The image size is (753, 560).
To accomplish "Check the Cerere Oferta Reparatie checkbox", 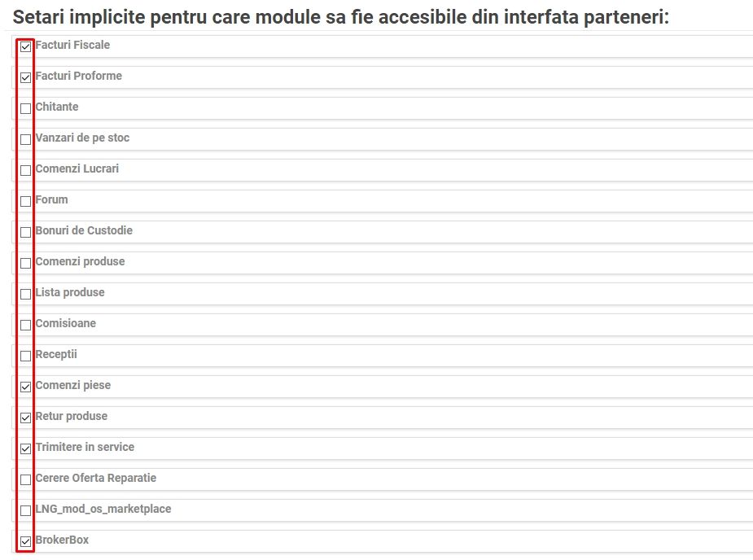I will click(x=25, y=479).
